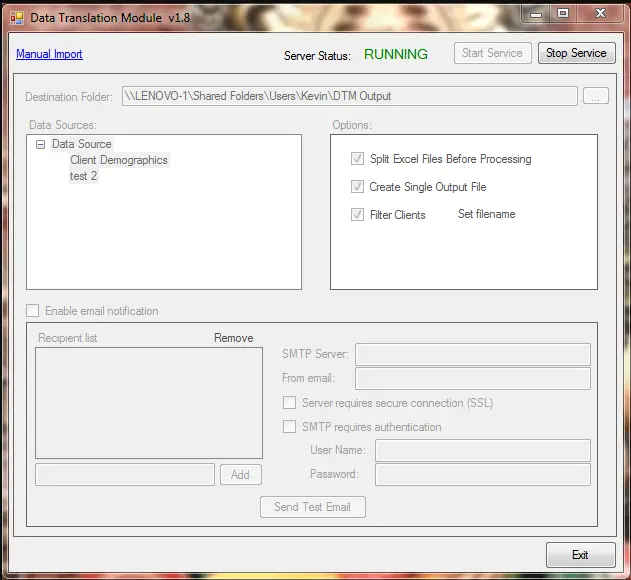Click the new recipient email field
Viewport: 631px width, 580px height.
125,475
